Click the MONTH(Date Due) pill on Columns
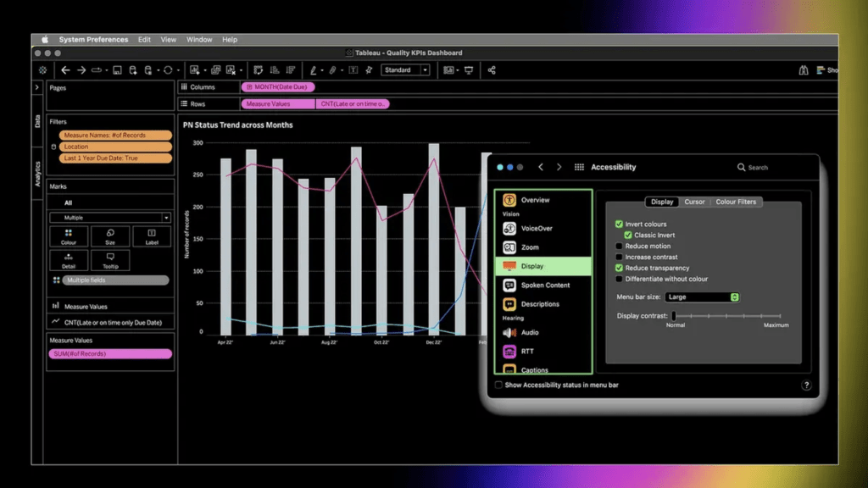This screenshot has height=488, width=868. click(278, 87)
